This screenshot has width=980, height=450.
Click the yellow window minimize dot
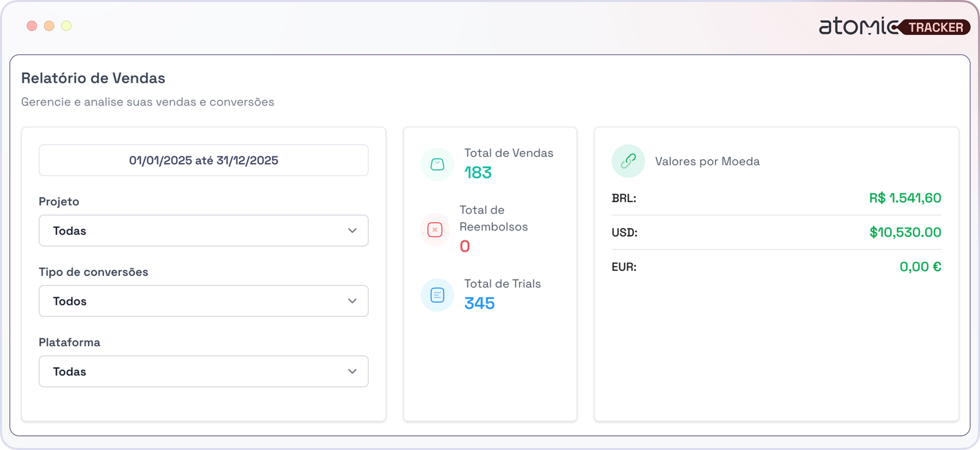[49, 26]
